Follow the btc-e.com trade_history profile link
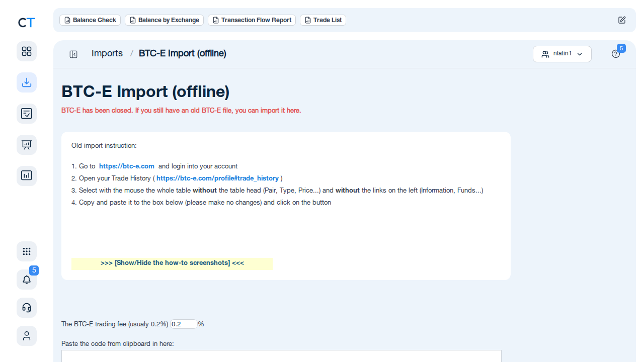 pyautogui.click(x=217, y=178)
